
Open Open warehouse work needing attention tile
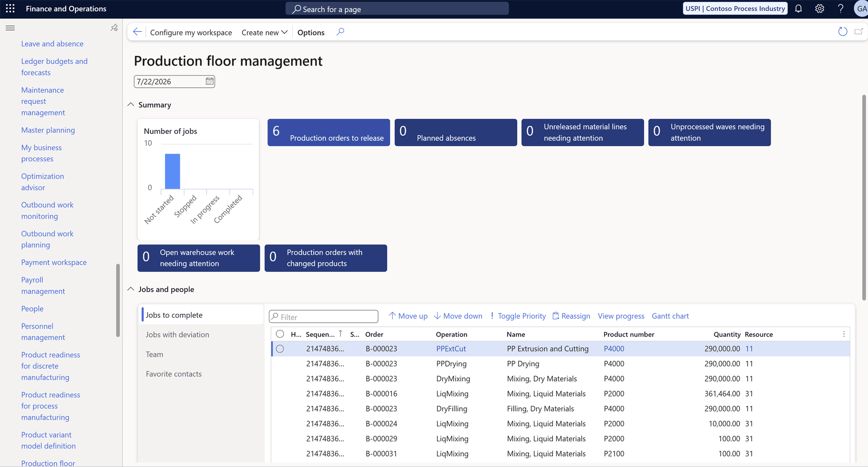(198, 258)
